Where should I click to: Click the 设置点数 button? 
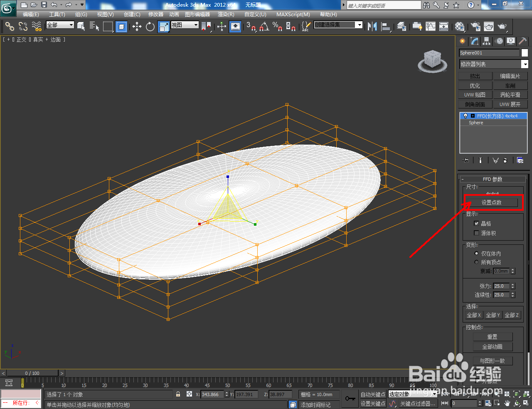click(491, 202)
